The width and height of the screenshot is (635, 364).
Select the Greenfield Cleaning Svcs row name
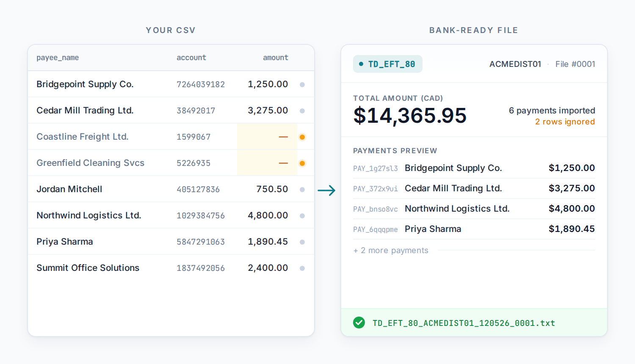tap(91, 163)
